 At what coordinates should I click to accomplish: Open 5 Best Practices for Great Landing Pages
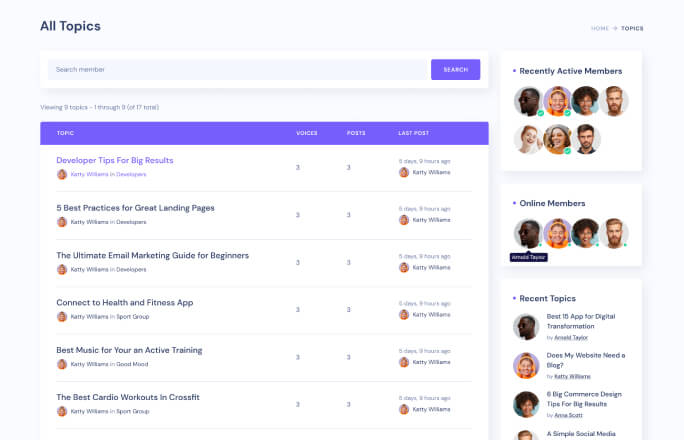click(x=135, y=208)
